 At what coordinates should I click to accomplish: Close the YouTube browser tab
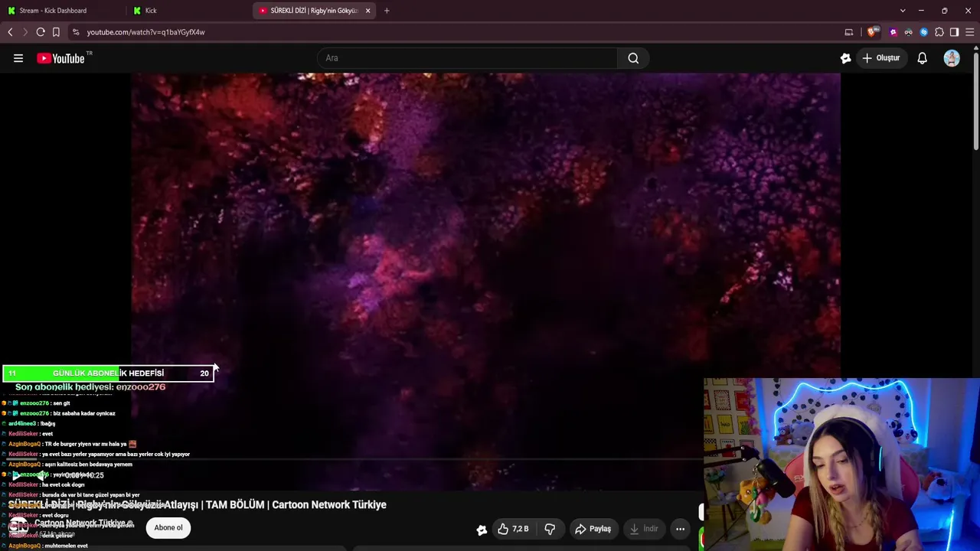pos(367,11)
